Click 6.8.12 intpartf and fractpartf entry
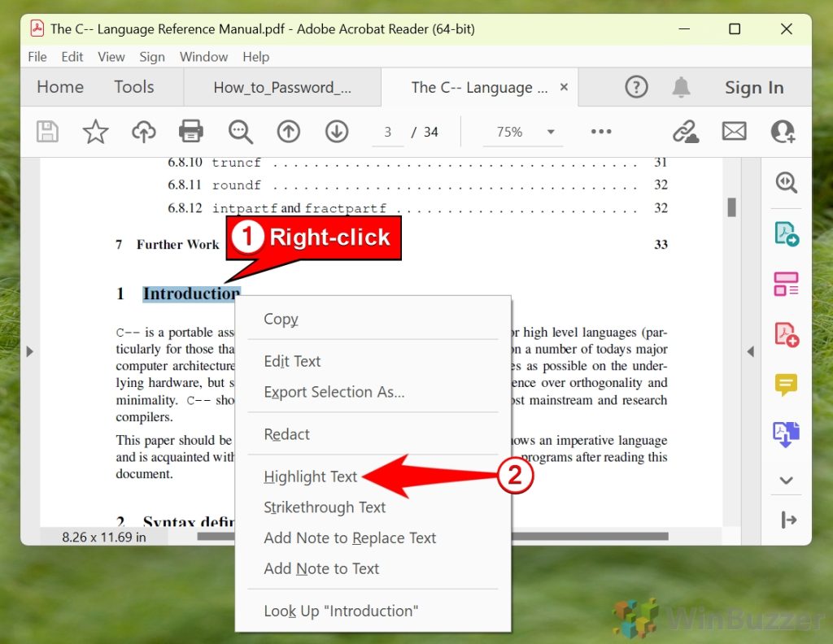 [417, 208]
